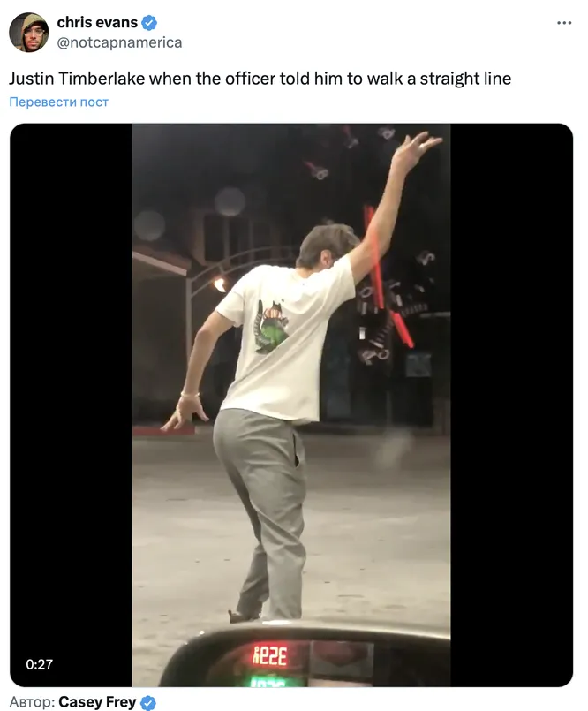
Task: Click the green dashboard display at video bottom
Action: click(x=268, y=682)
